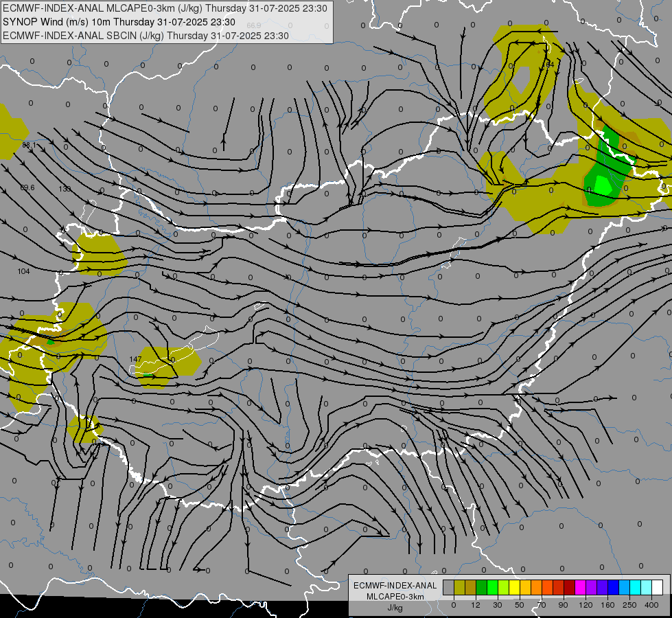Click the '66.9' value beside the title box
The height and width of the screenshot is (618, 672).
tap(254, 25)
